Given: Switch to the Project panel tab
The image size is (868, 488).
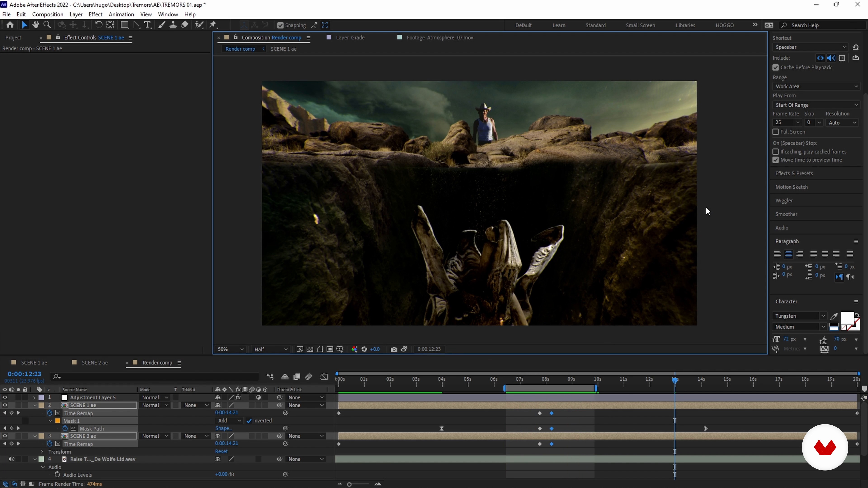Looking at the screenshot, I should [x=14, y=38].
